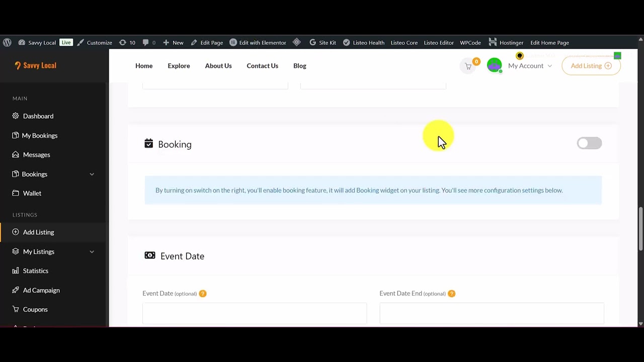Open the Contact Us menu item
The image size is (644, 362).
point(262,66)
